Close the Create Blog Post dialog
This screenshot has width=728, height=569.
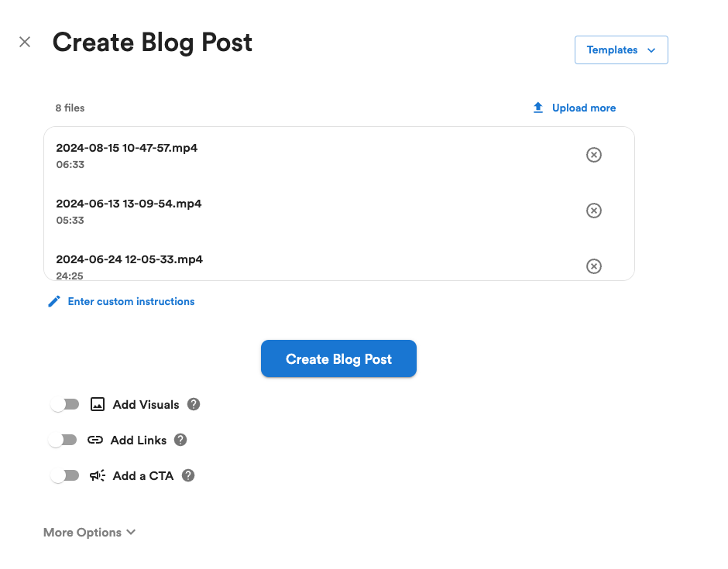click(x=25, y=42)
